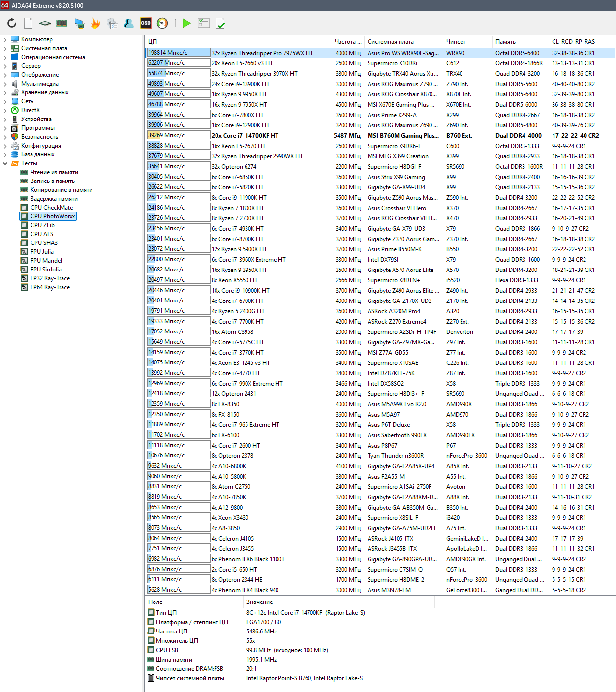Select CPU AES benchmark icon
Image resolution: width=616 pixels, height=692 pixels.
24,234
